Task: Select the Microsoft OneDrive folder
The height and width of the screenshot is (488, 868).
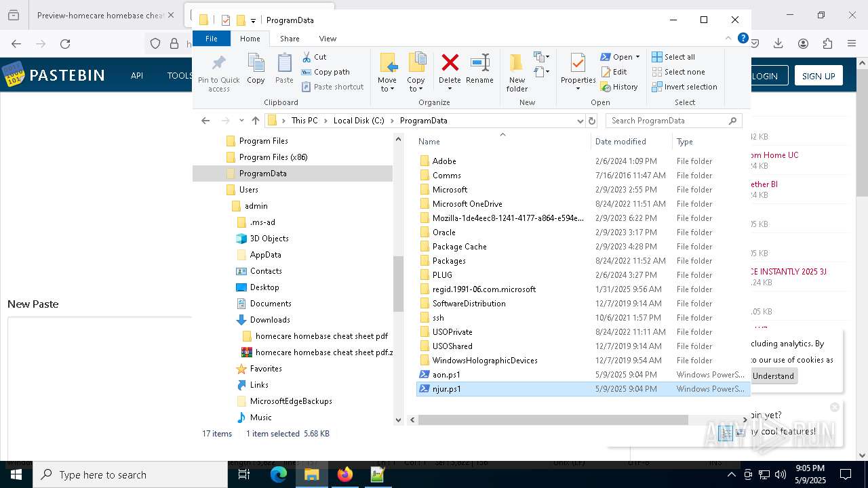Action: (467, 204)
